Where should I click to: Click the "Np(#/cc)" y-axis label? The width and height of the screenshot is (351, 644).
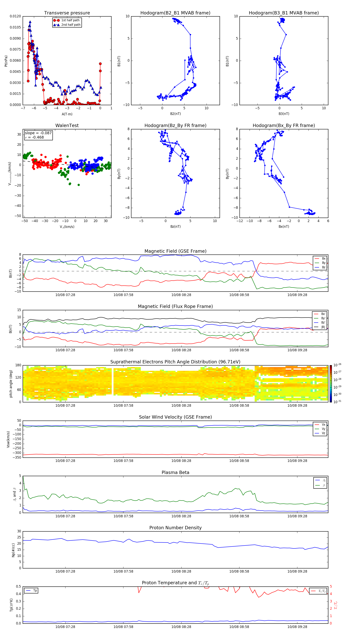pos(13,550)
